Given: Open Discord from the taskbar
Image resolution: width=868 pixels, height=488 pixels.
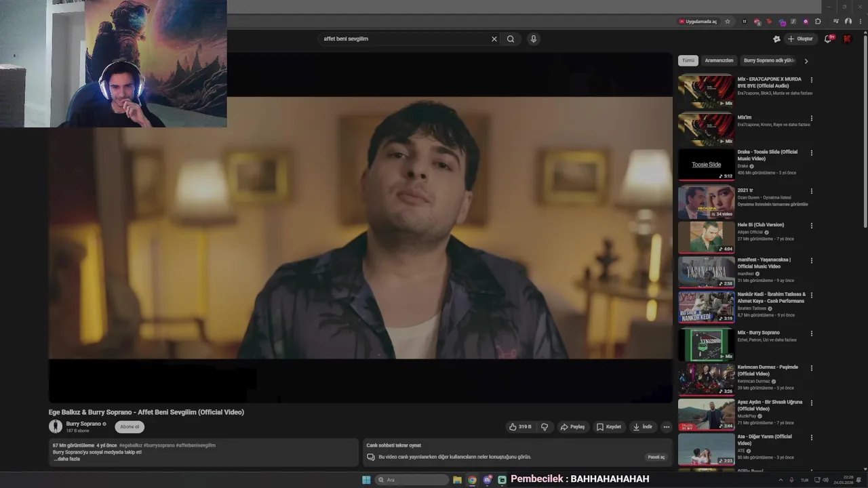Looking at the screenshot, I should [x=487, y=480].
